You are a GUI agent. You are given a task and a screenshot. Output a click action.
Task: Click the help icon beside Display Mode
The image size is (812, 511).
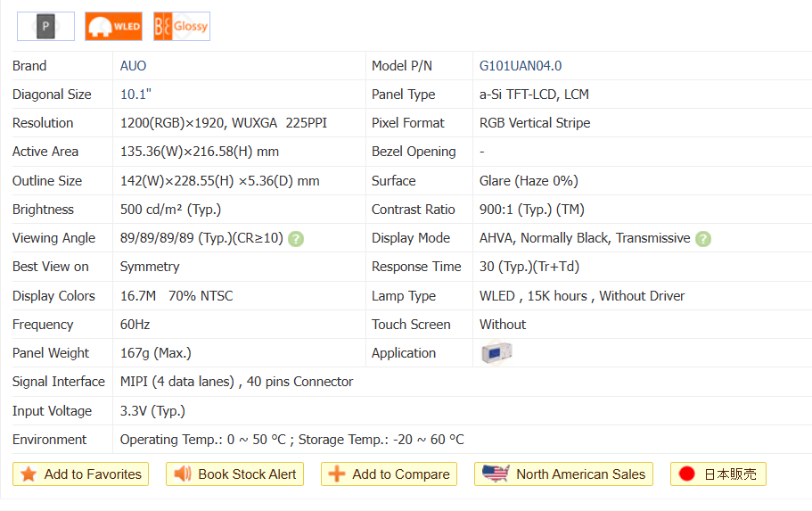tap(703, 238)
